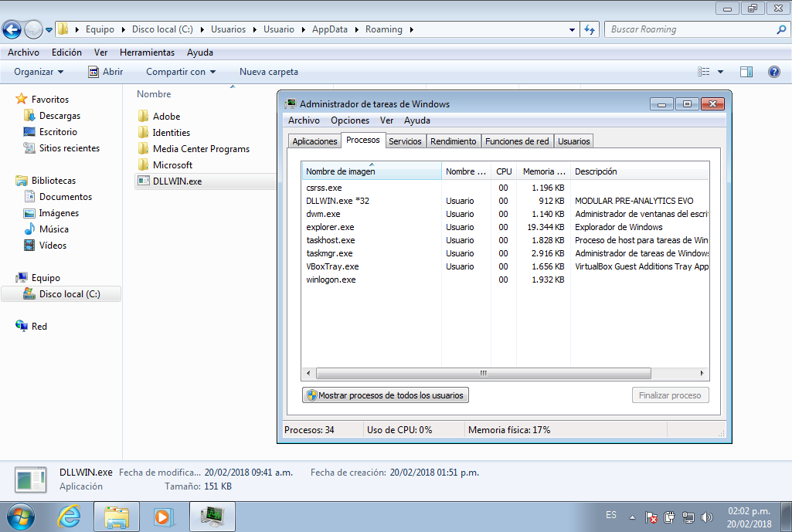Click the AppData breadcrumb in address bar
The image size is (792, 532).
[x=330, y=29]
